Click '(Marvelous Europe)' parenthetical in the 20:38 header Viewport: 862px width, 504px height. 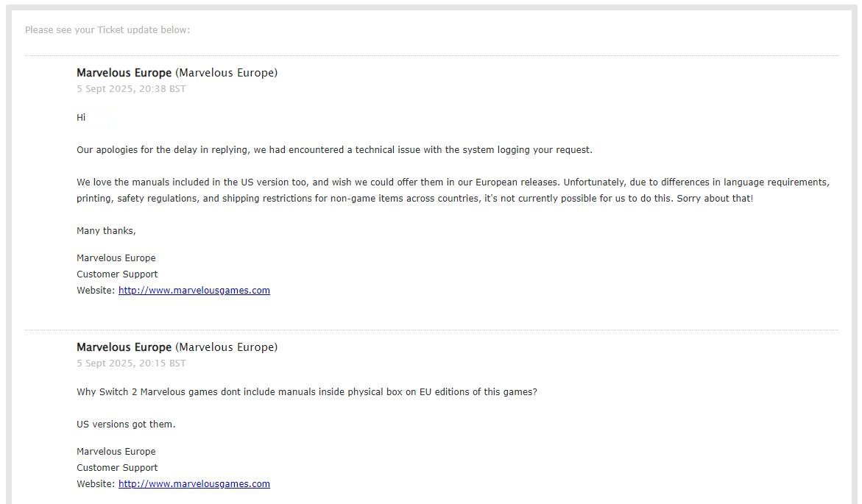[227, 73]
